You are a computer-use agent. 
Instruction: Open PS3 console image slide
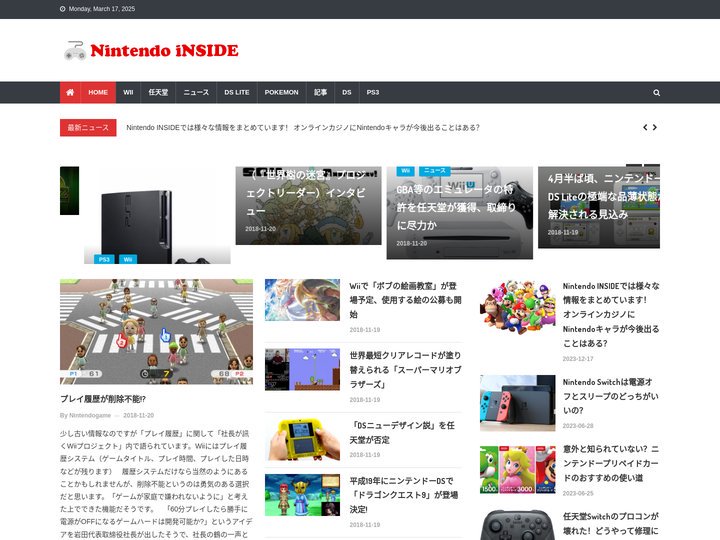coord(157,215)
